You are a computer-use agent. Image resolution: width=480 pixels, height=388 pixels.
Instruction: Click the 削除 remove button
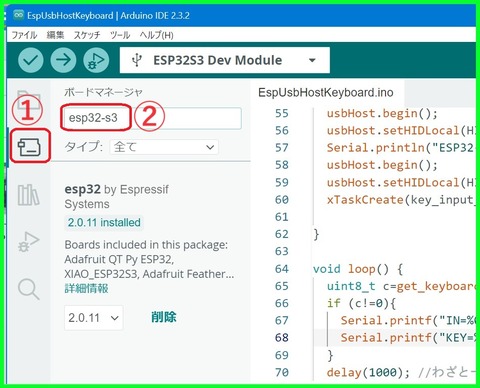pyautogui.click(x=164, y=317)
